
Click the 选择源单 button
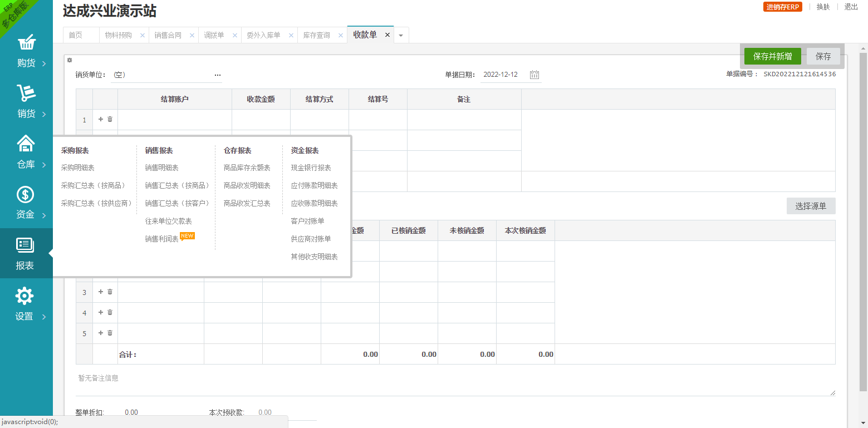811,206
